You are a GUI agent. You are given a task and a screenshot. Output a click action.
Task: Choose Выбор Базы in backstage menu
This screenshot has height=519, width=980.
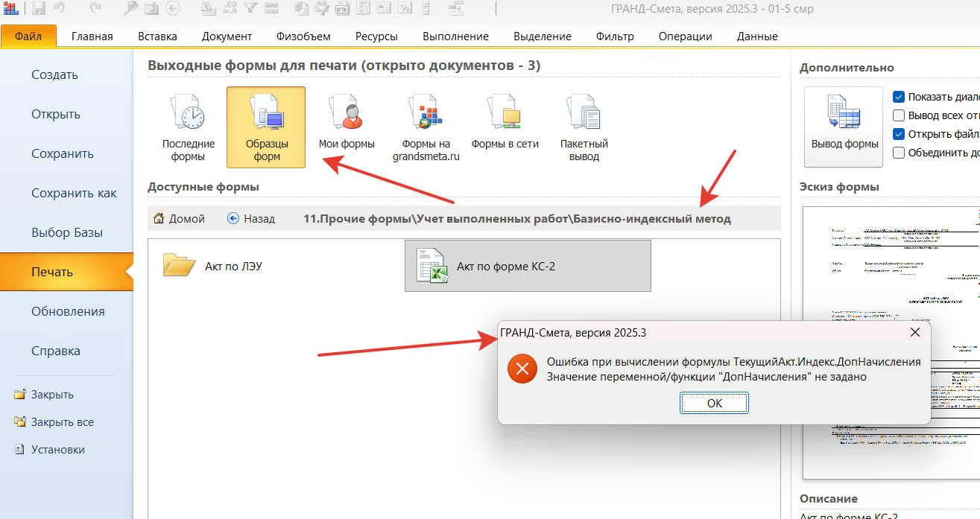[67, 232]
